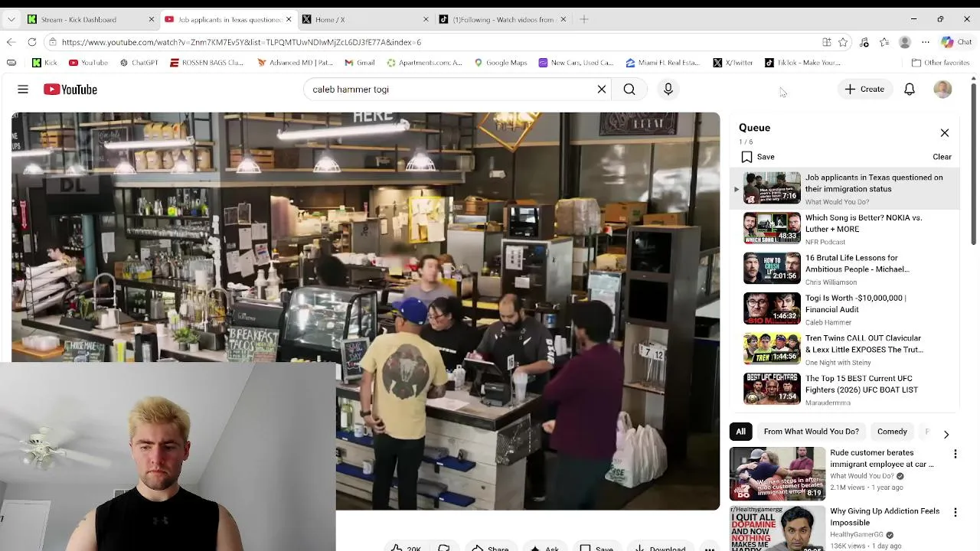The height and width of the screenshot is (551, 980).
Task: Open the Gmail bookmark
Action: pyautogui.click(x=359, y=63)
